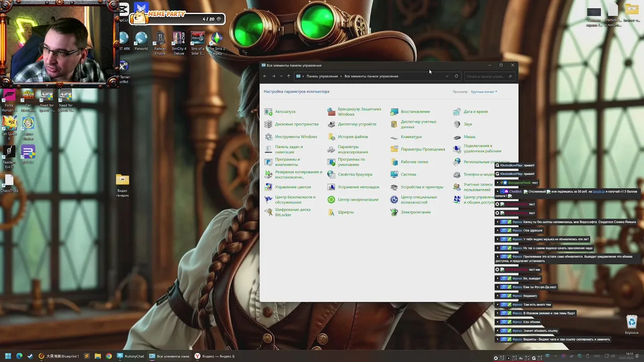Open Центр специальных возможностей
Image resolution: width=644 pixels, height=362 pixels.
pyautogui.click(x=414, y=200)
